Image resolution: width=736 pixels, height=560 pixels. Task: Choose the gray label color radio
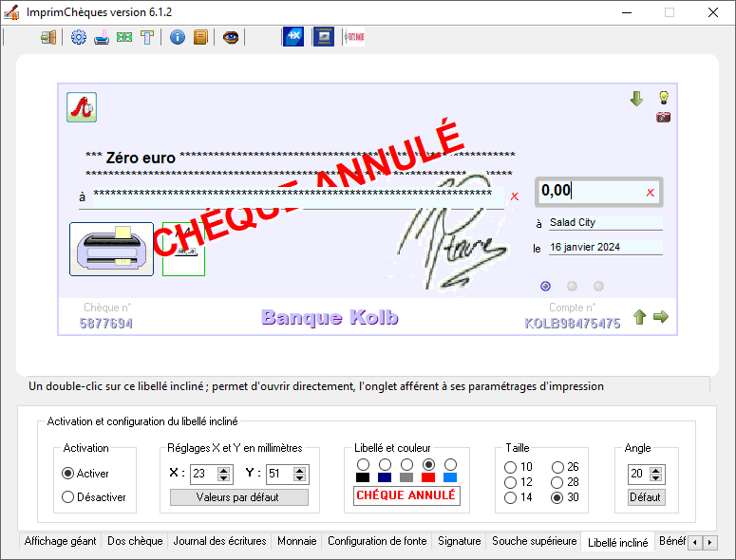coord(406,465)
